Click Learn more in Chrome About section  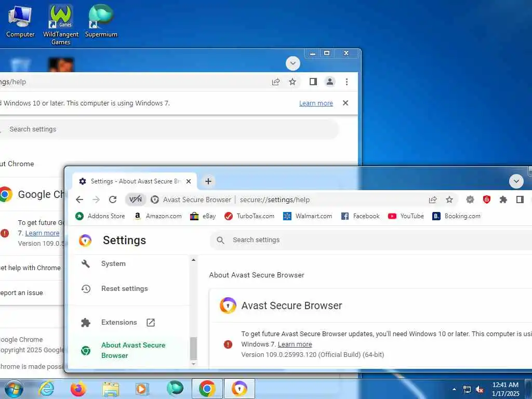pos(42,233)
